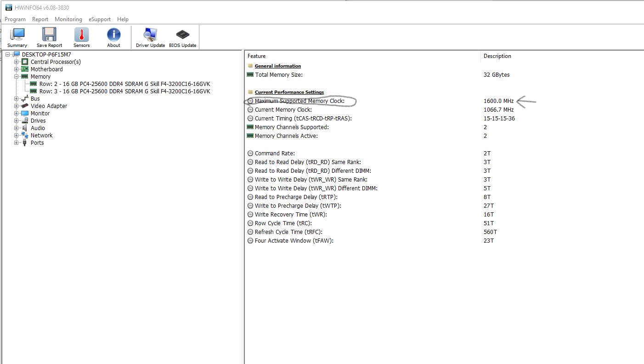The width and height of the screenshot is (644, 364).
Task: Click the 32 GBytes value
Action: 497,74
